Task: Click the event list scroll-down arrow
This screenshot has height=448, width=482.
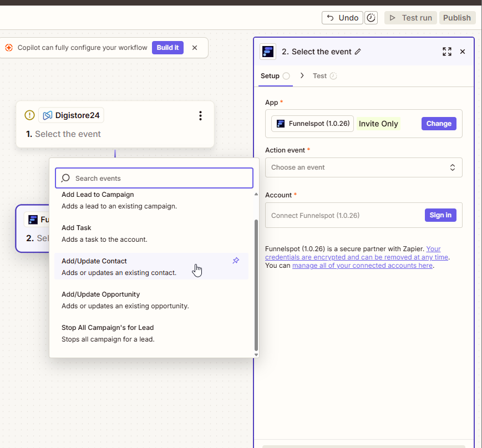Action: pyautogui.click(x=256, y=355)
